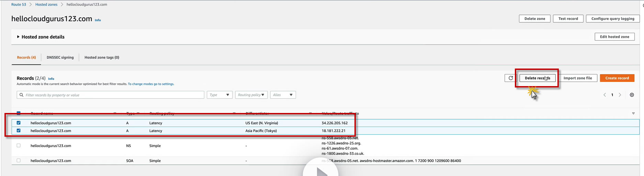Click Delete records button
644x176 pixels.
pyautogui.click(x=537, y=78)
